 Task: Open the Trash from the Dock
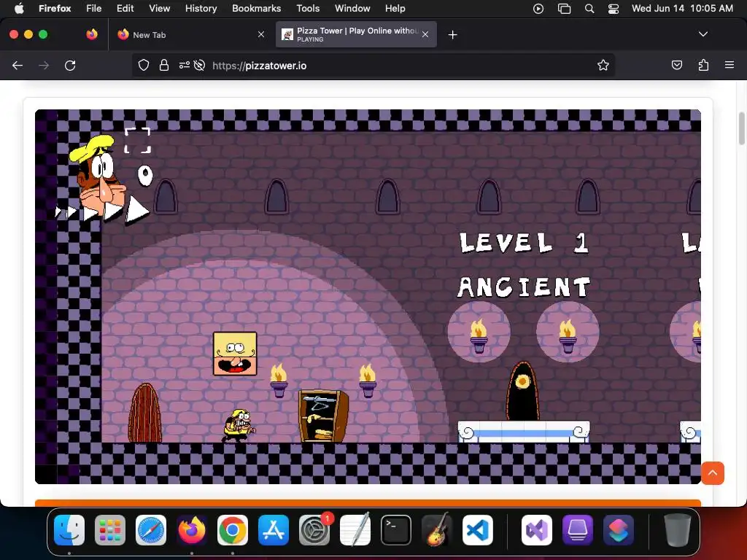678,530
